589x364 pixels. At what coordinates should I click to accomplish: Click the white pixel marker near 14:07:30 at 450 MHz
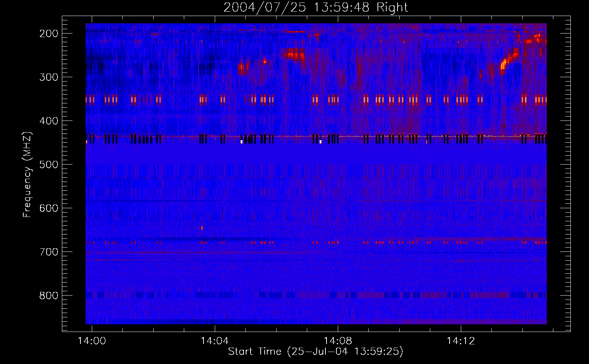pos(320,142)
